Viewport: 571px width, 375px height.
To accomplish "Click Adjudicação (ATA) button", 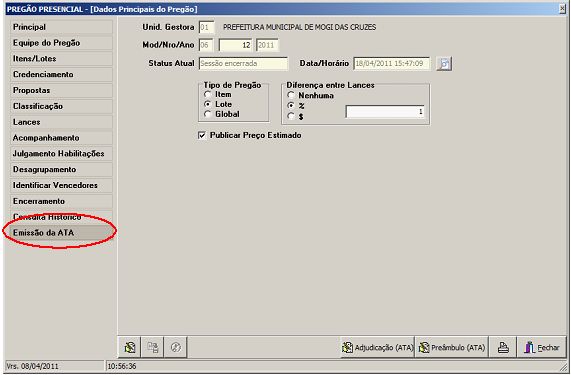I will [377, 348].
